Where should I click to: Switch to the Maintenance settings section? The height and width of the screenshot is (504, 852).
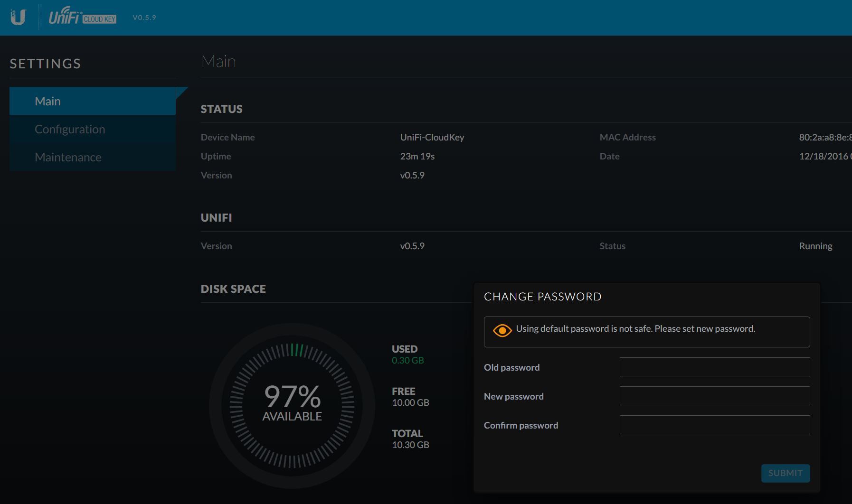pos(93,157)
